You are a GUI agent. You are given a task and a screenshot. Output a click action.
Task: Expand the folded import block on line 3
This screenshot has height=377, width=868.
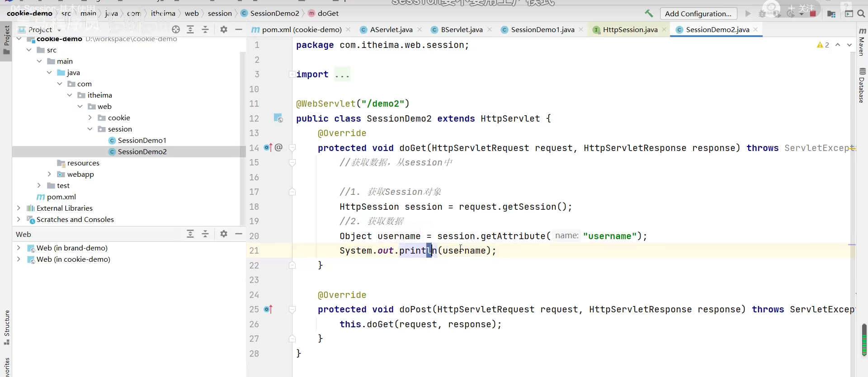[x=292, y=74]
